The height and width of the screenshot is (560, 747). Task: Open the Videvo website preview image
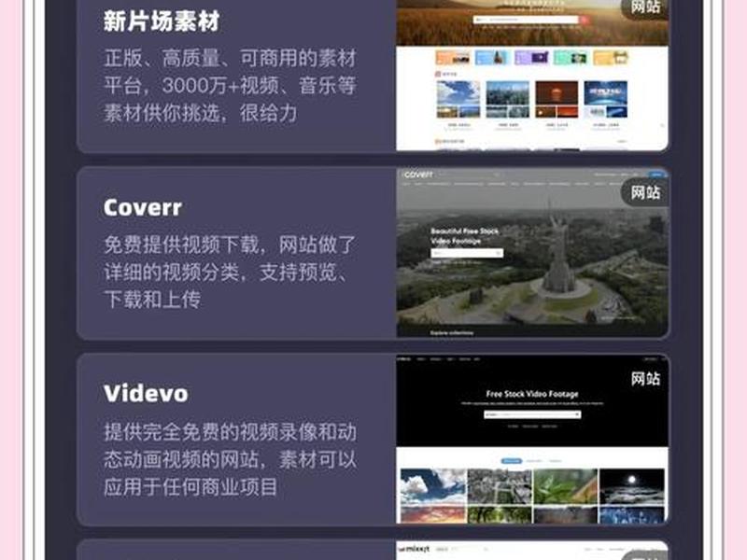tap(532, 439)
